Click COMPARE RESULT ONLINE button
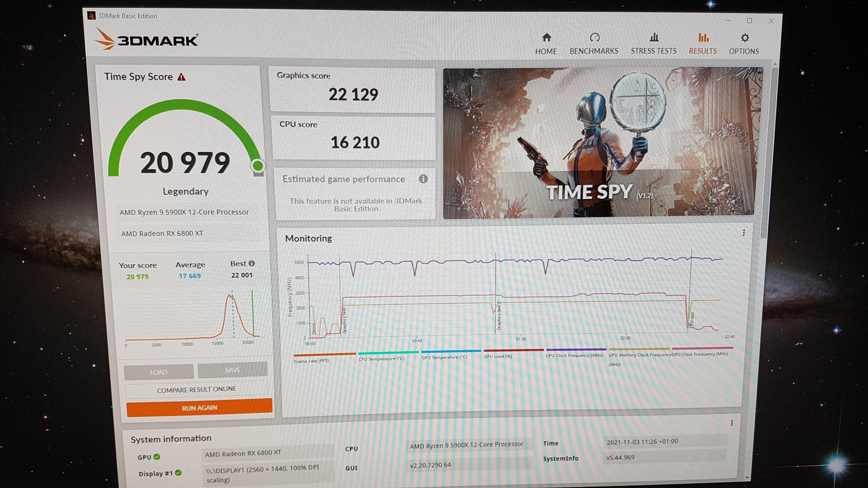 pyautogui.click(x=196, y=389)
